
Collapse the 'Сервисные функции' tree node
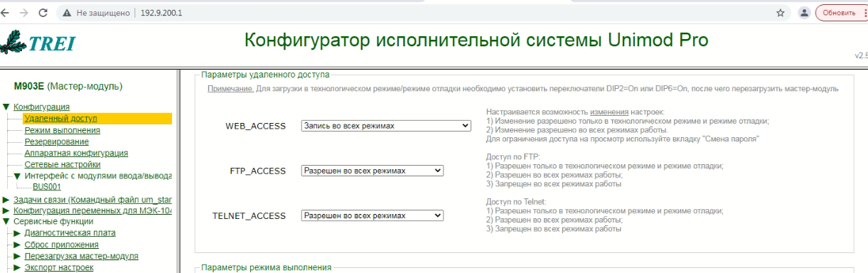tap(6, 221)
